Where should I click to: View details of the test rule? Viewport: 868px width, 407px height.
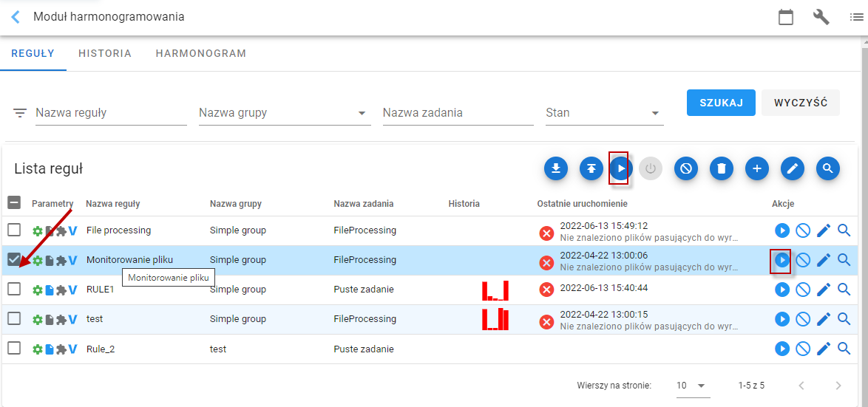[844, 318]
